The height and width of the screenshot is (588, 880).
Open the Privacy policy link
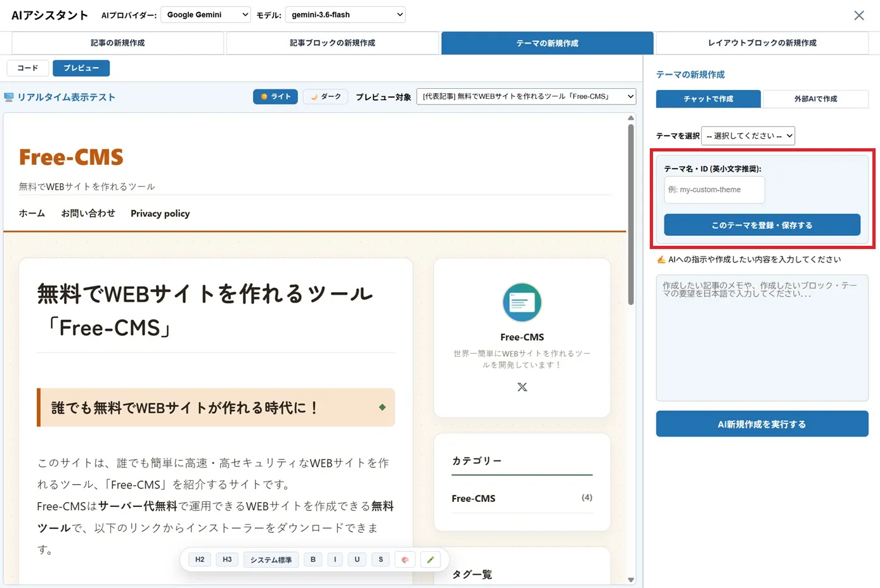pos(160,214)
